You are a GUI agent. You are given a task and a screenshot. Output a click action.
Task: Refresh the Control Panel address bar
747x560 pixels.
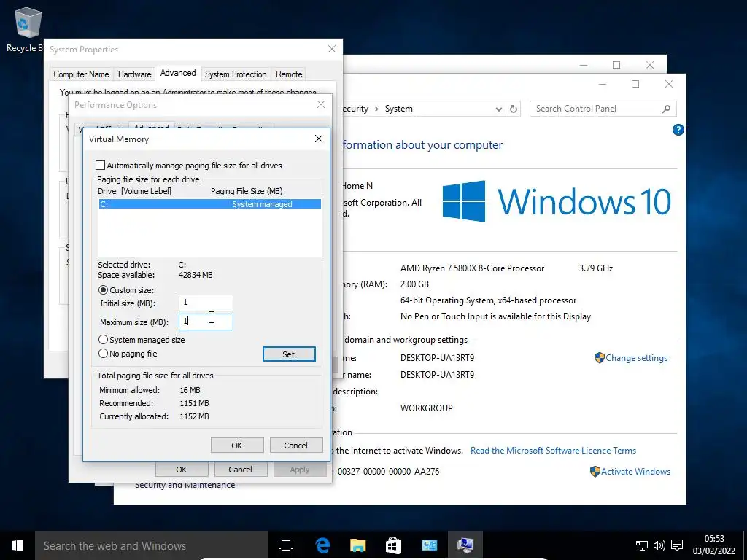(514, 109)
